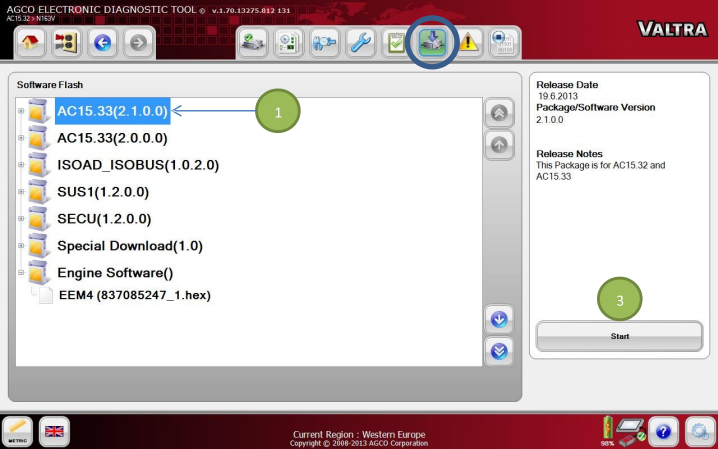Select the Special Download(1.0) entry
This screenshot has height=449, width=718.
coord(130,246)
